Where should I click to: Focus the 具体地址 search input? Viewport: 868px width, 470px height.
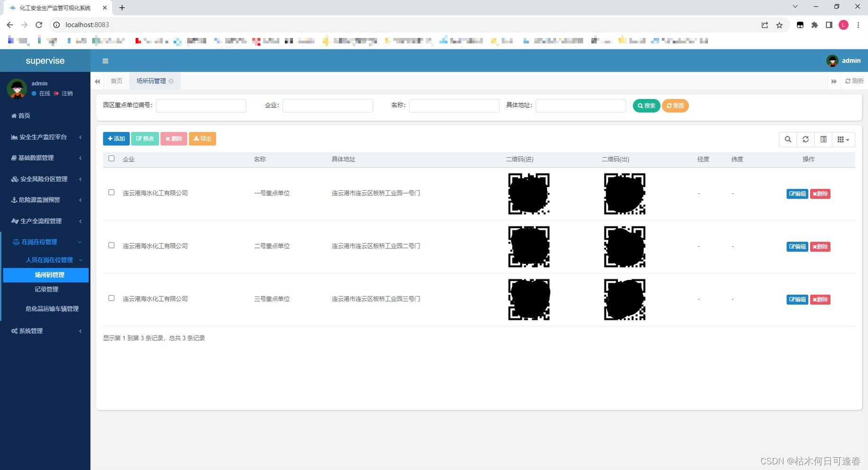[x=581, y=105]
